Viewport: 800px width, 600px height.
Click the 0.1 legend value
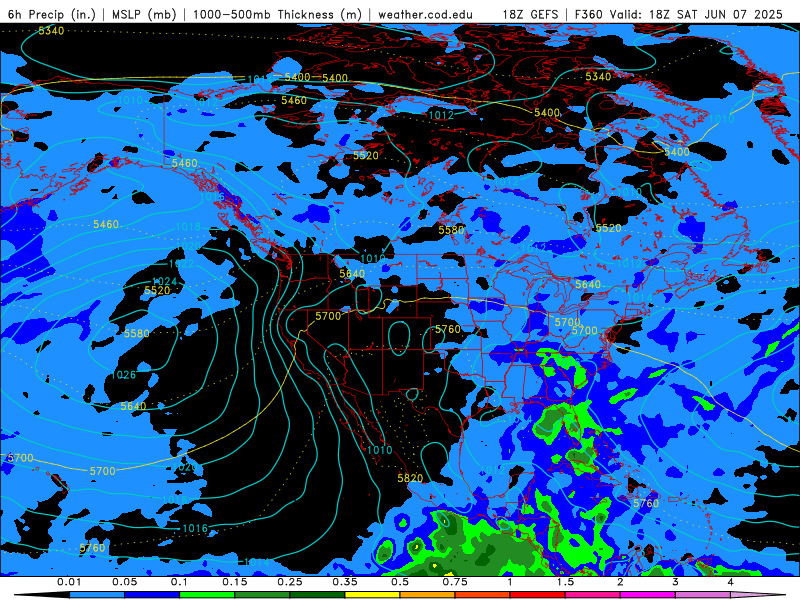point(179,582)
